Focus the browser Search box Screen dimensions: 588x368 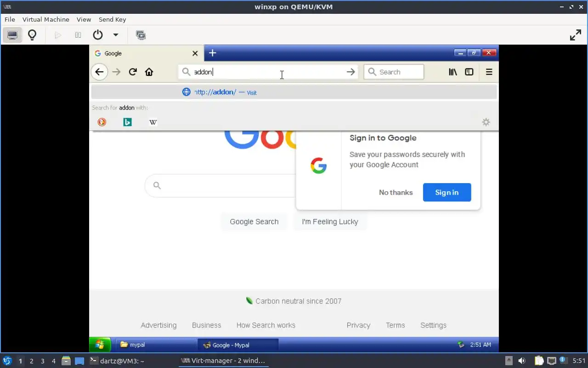(x=394, y=72)
